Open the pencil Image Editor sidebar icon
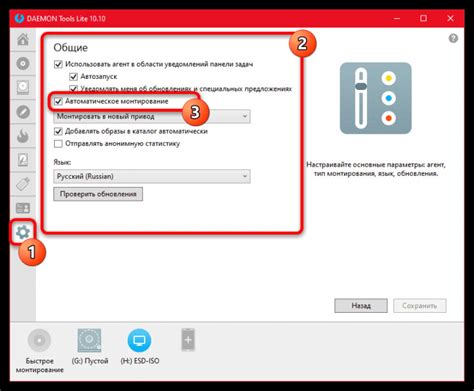474x391 pixels. [x=23, y=112]
